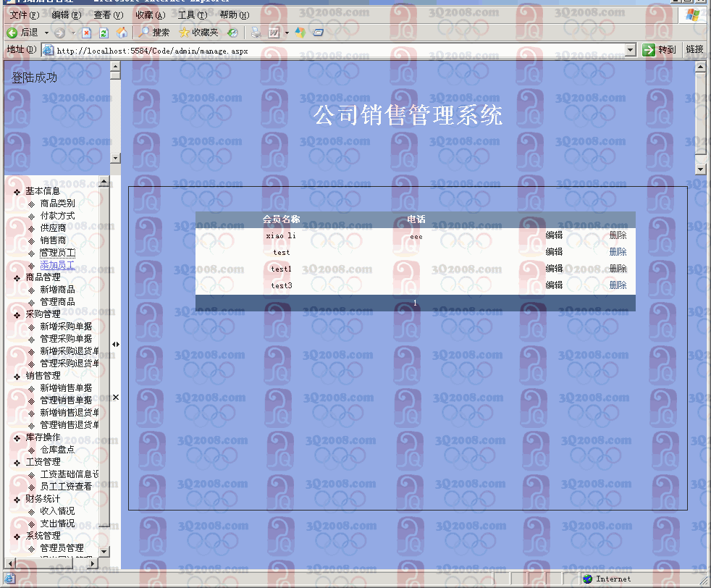The image size is (711, 588).
Task: Open the Back history dropdown arrow
Action: [46, 33]
